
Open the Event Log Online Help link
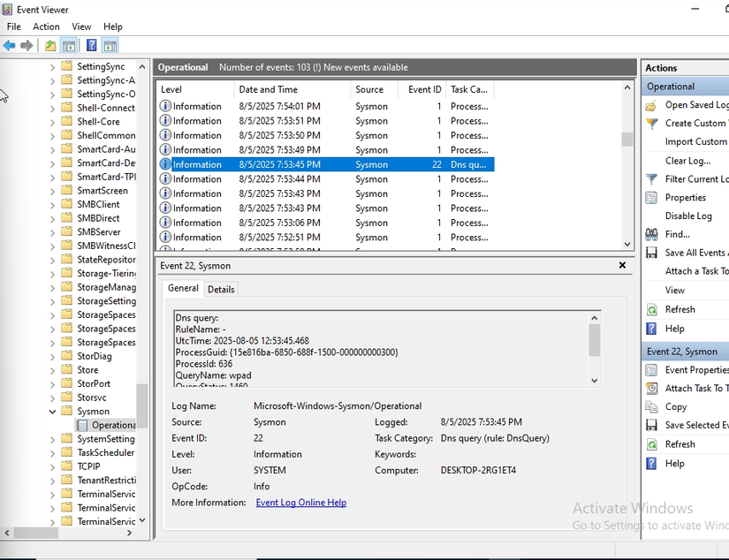pos(300,503)
